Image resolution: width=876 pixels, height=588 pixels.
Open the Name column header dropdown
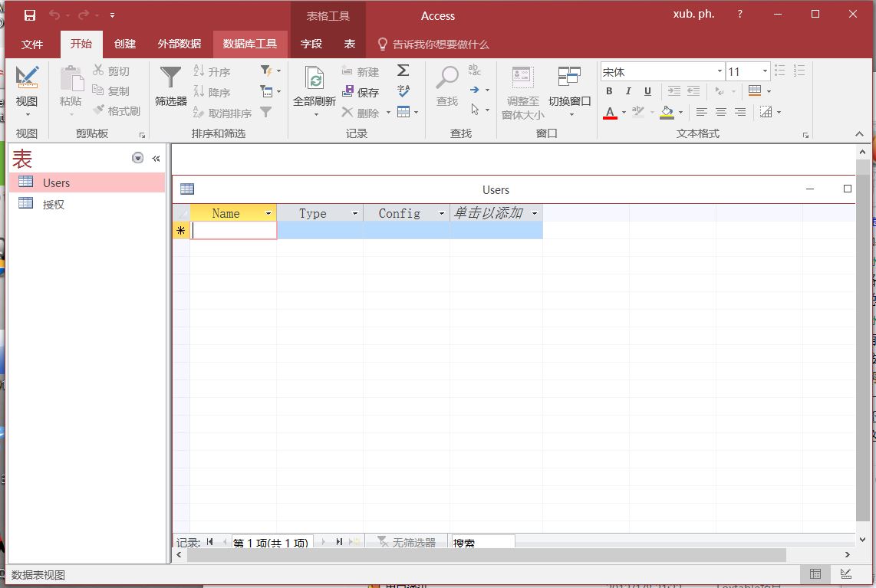coord(268,213)
